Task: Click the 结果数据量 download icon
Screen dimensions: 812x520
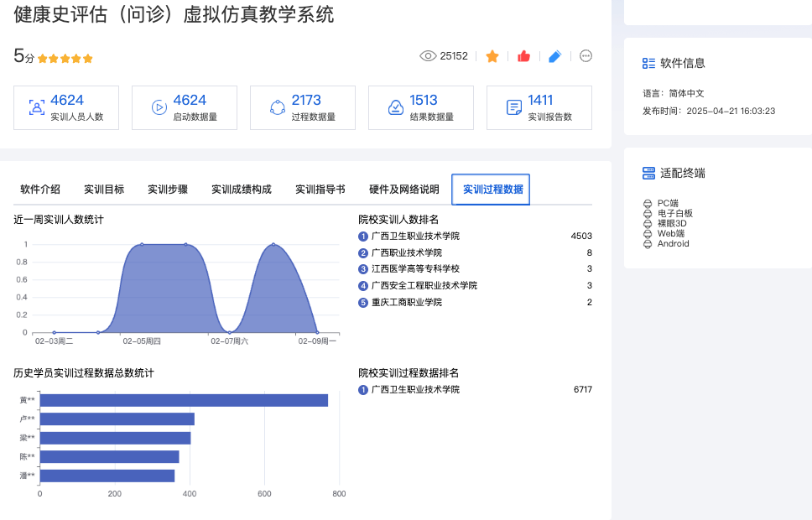Action: point(396,107)
